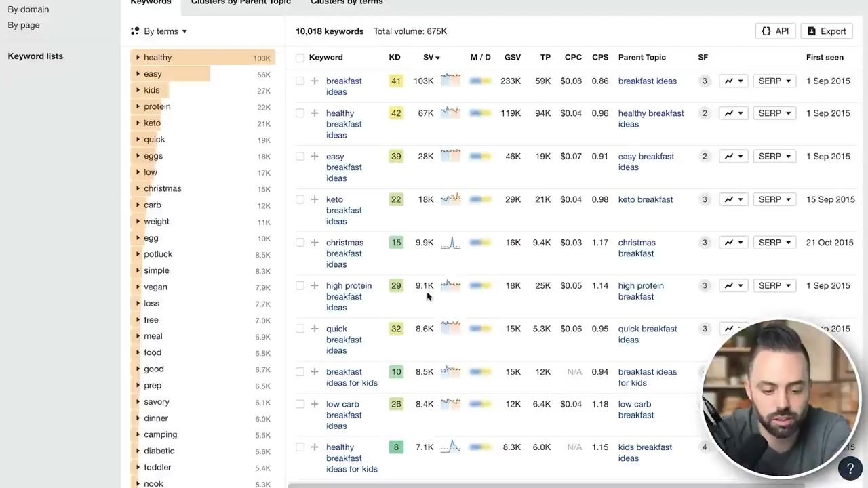Click the volume sparkline for 'breakfast ideas'

click(x=450, y=81)
